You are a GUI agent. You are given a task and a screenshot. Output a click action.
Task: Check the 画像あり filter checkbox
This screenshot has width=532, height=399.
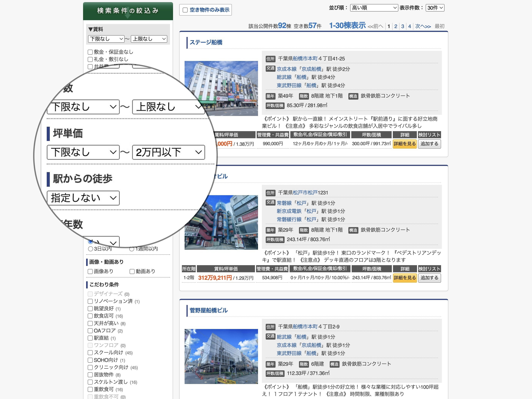click(90, 271)
